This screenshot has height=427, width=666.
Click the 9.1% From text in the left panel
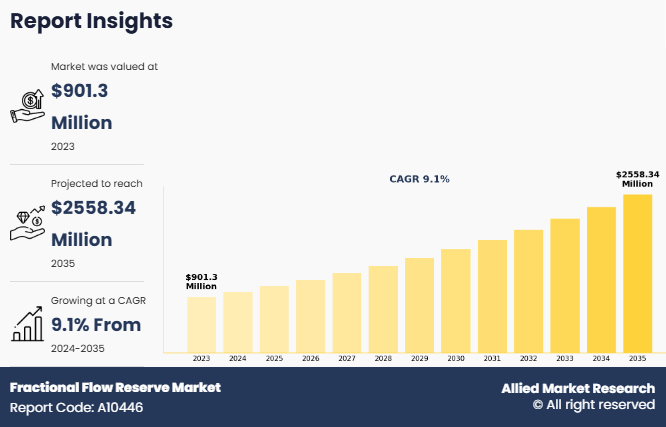pyautogui.click(x=96, y=324)
